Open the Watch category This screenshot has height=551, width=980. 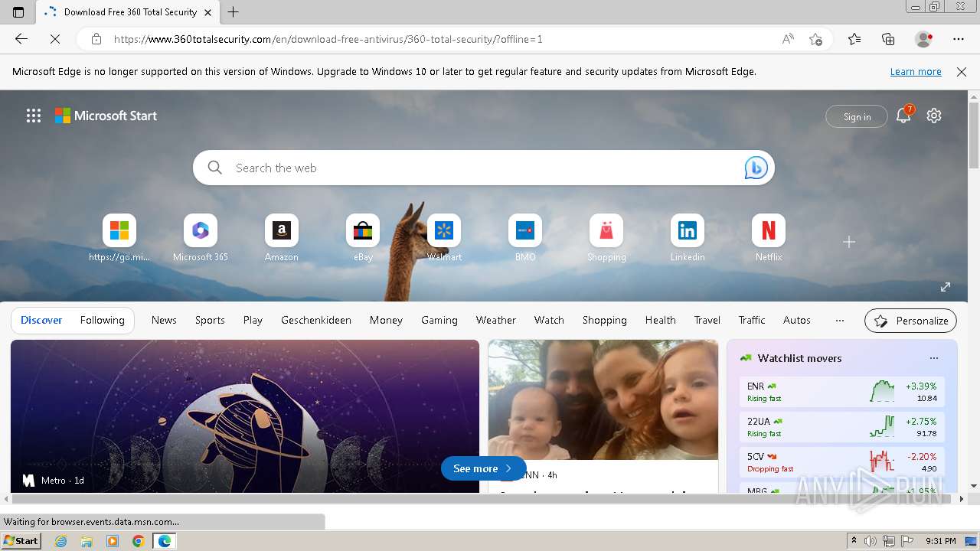point(549,320)
